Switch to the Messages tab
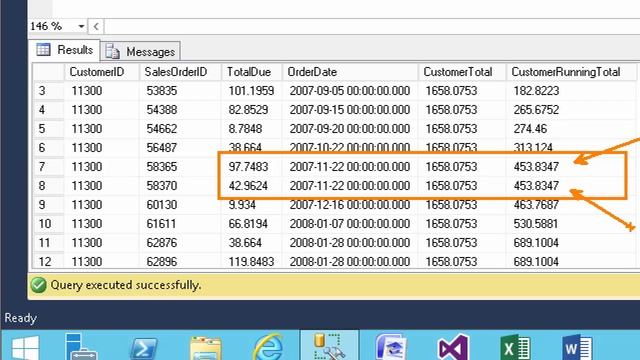 tap(140, 52)
